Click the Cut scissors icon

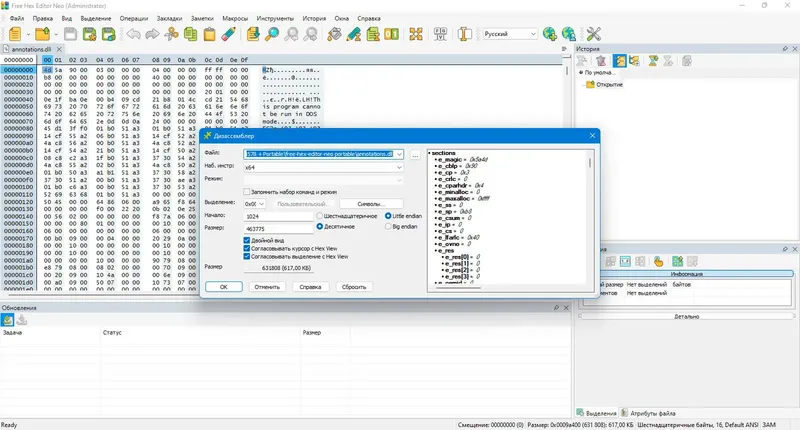tap(171, 34)
